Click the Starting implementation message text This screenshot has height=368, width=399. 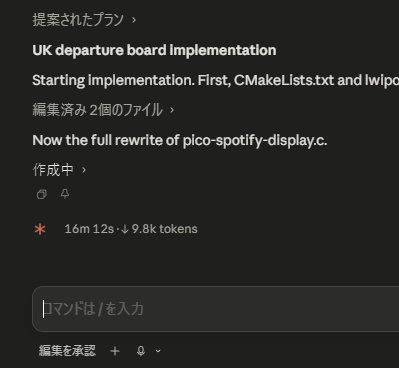click(216, 80)
